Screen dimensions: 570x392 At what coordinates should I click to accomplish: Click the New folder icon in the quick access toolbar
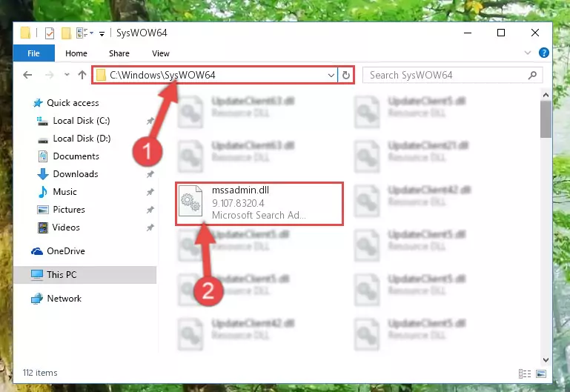66,33
